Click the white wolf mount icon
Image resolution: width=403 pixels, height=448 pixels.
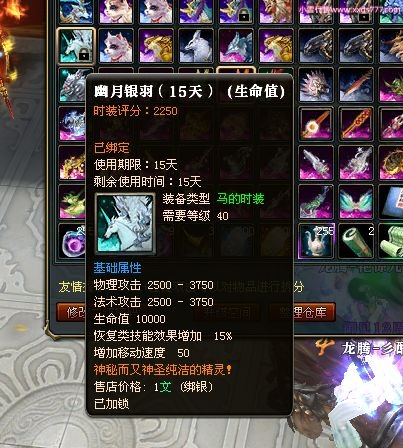[x=196, y=46]
